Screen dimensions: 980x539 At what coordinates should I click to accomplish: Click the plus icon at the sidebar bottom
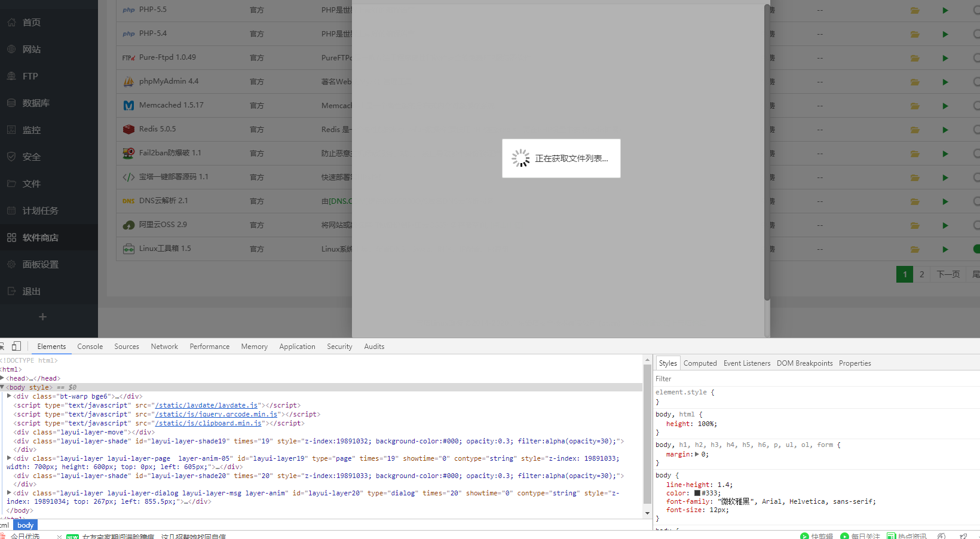(42, 317)
